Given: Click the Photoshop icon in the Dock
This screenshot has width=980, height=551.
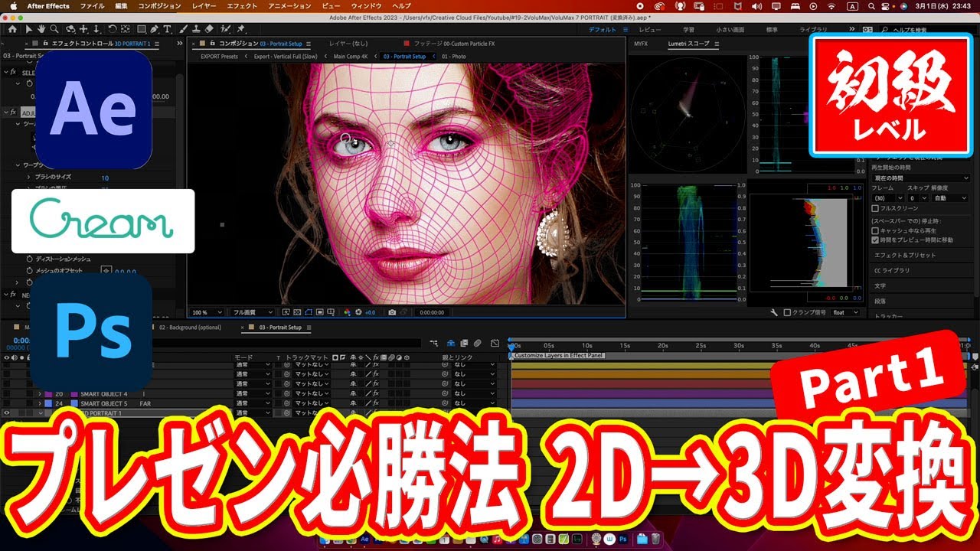Looking at the screenshot, I should [624, 540].
